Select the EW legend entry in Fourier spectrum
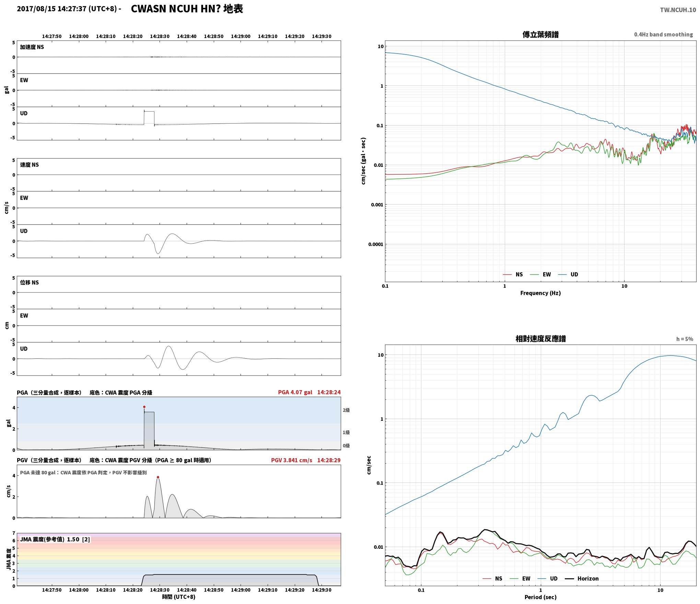The image size is (700, 604). tap(540, 275)
